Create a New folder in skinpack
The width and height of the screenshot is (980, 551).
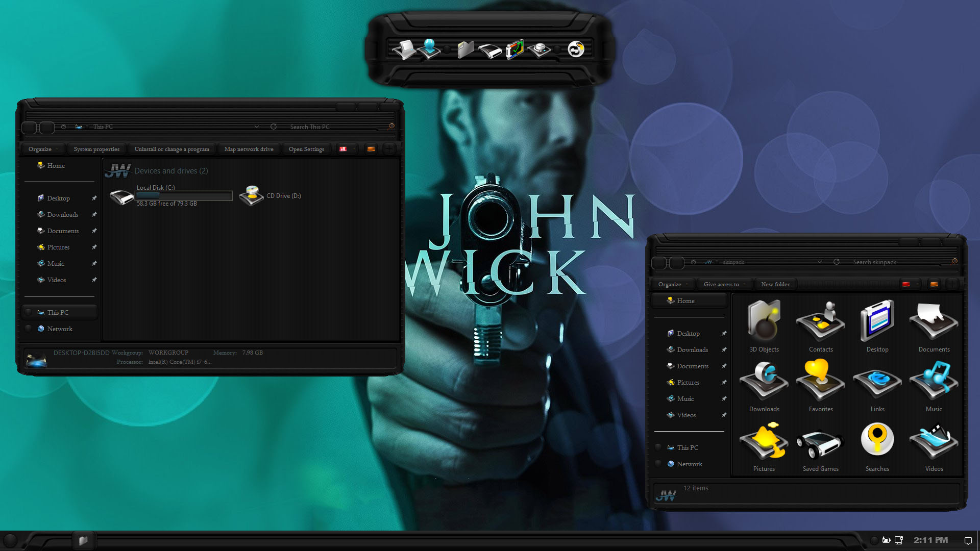click(x=775, y=284)
